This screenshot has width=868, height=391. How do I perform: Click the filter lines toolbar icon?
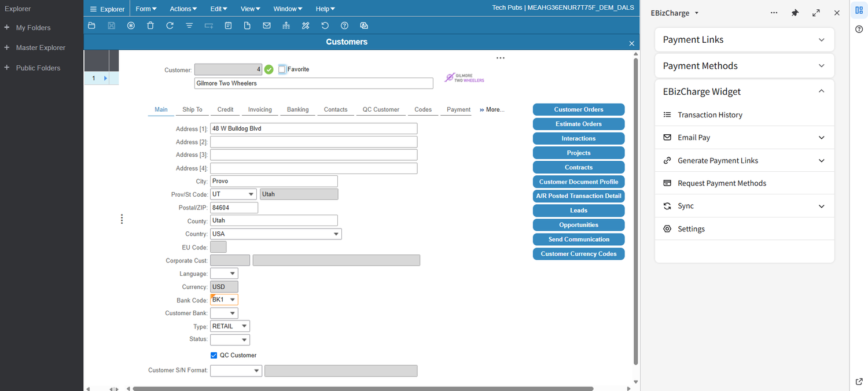tap(189, 25)
